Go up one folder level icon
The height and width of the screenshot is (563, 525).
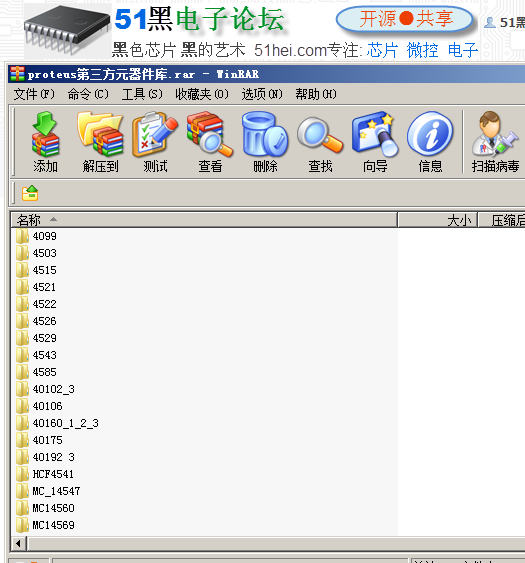point(30,193)
